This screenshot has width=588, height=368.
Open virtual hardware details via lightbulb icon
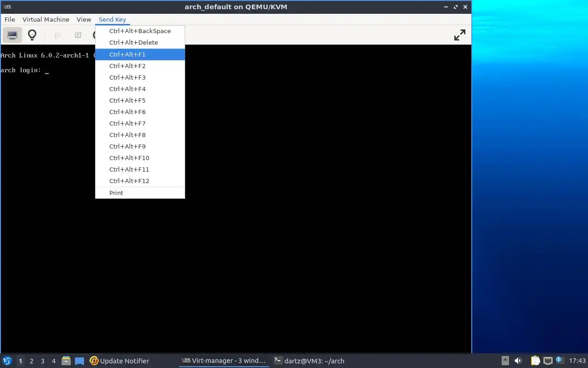coord(32,35)
